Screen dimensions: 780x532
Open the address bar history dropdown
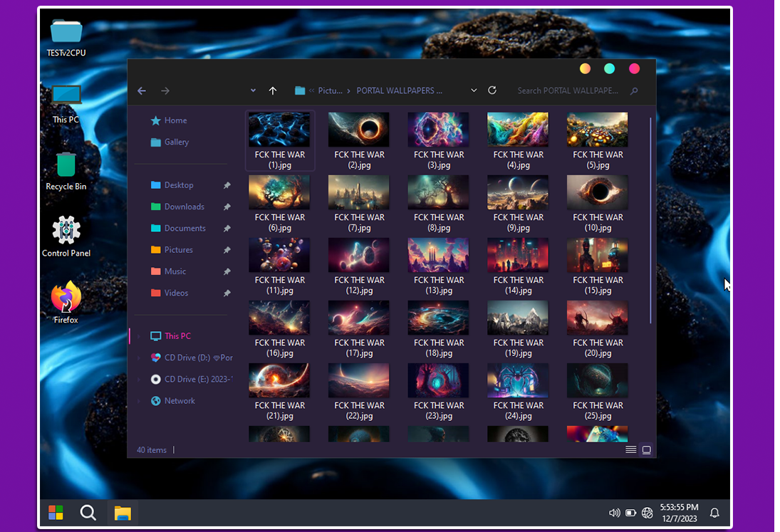click(474, 90)
